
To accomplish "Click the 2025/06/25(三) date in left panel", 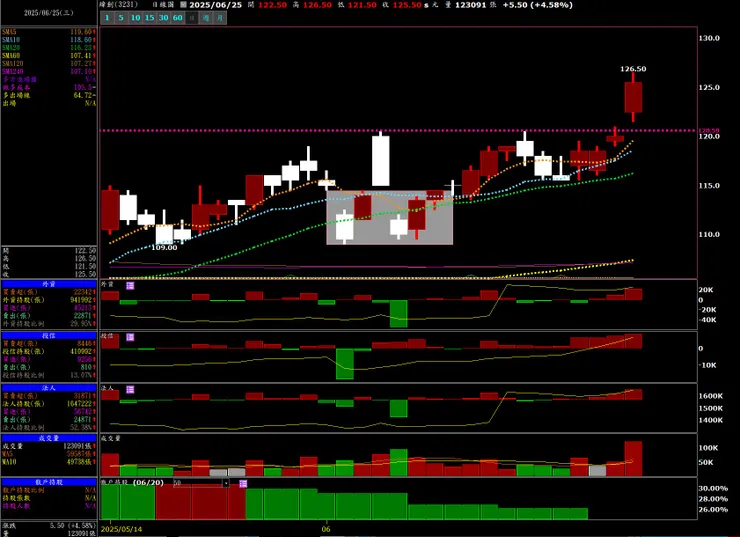I will 49,13.
